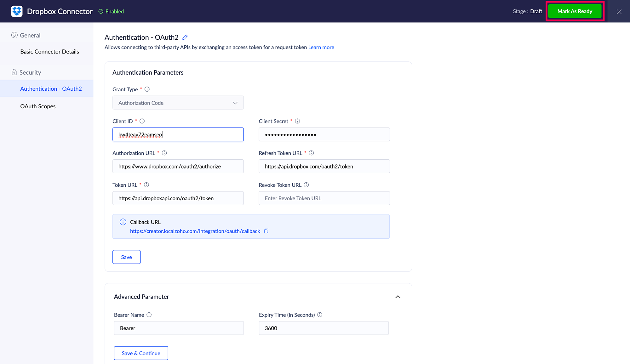Click the Save & Continue button
The image size is (630, 364).
click(141, 353)
